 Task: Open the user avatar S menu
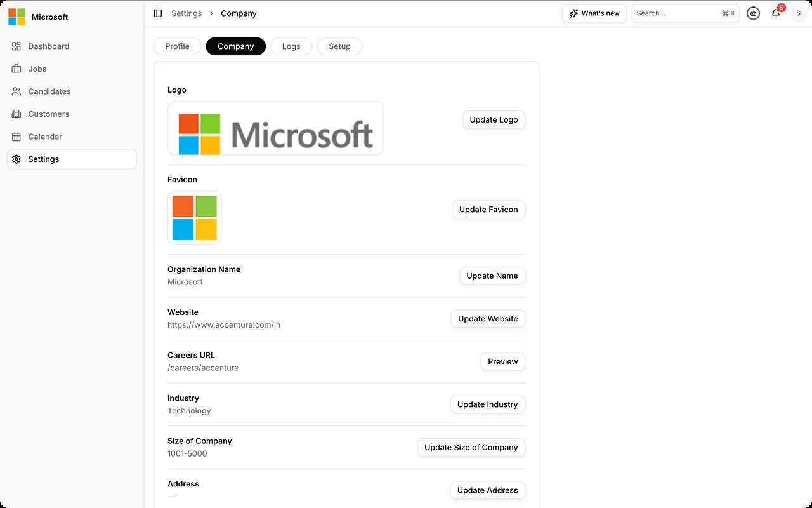pyautogui.click(x=798, y=13)
